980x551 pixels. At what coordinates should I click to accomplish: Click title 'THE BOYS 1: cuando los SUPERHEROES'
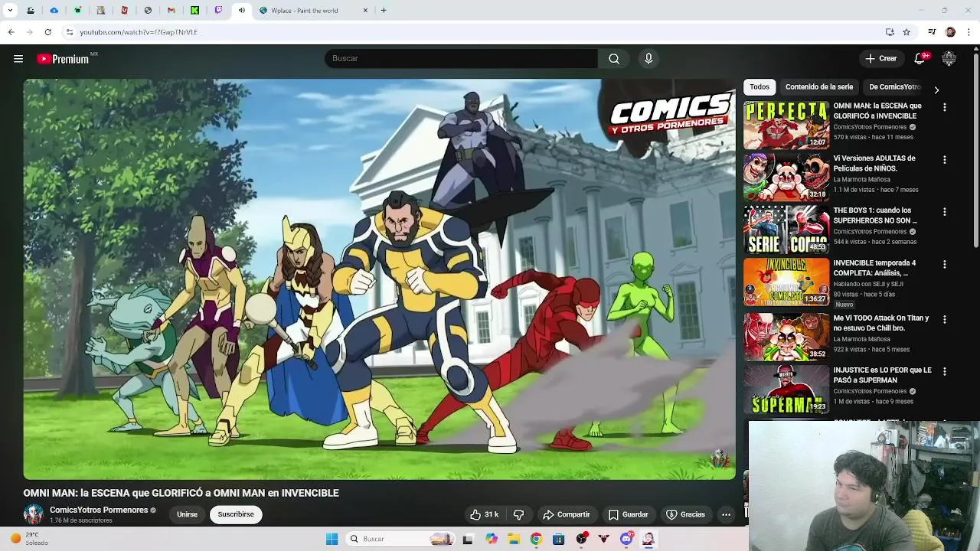click(x=875, y=215)
